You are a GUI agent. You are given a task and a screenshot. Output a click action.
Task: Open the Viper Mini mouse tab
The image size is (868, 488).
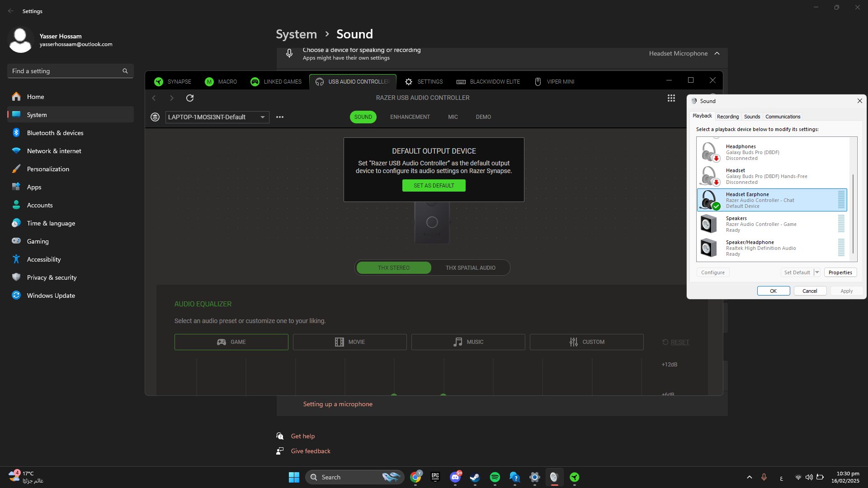tap(554, 82)
